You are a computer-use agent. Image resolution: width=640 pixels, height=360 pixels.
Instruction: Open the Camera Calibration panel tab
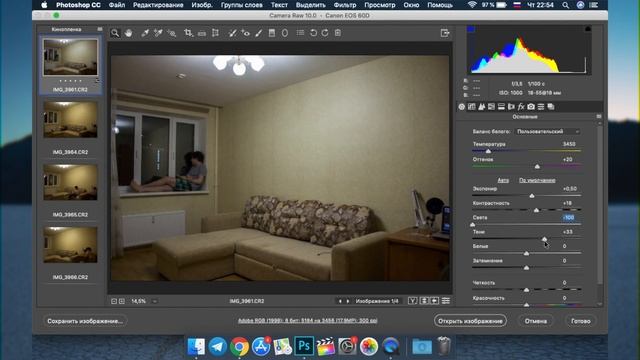click(x=531, y=107)
